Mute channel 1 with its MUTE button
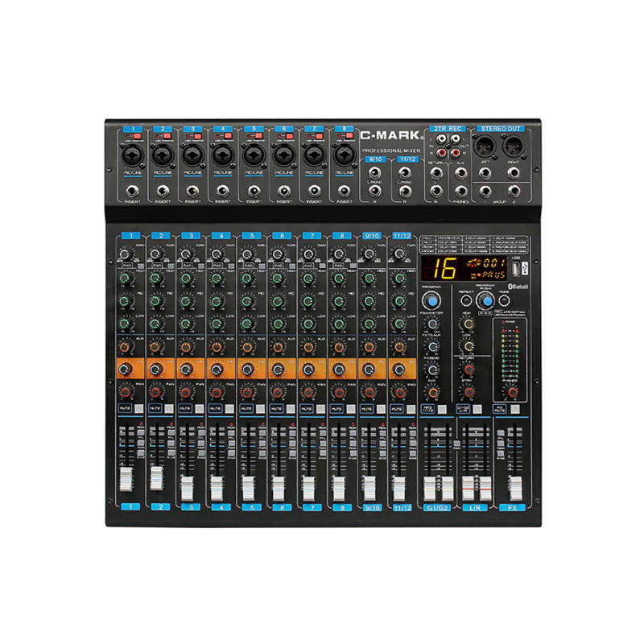644x644 pixels. [x=124, y=409]
